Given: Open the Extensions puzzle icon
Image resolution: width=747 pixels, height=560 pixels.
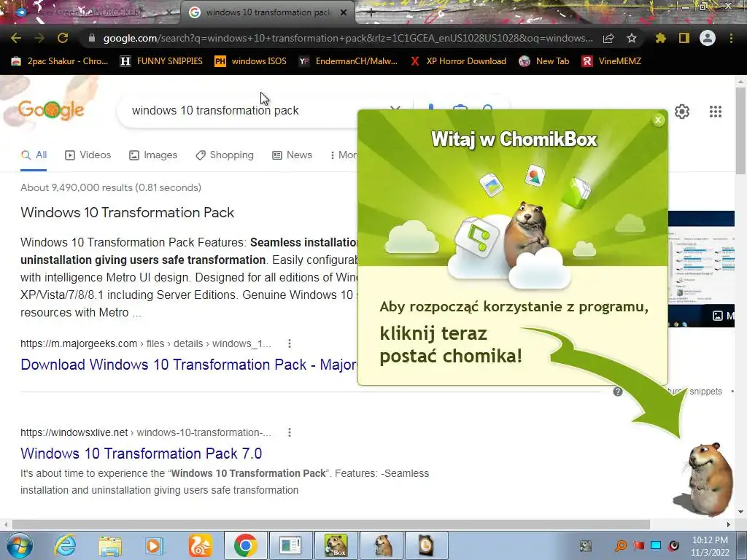Looking at the screenshot, I should tap(660, 38).
